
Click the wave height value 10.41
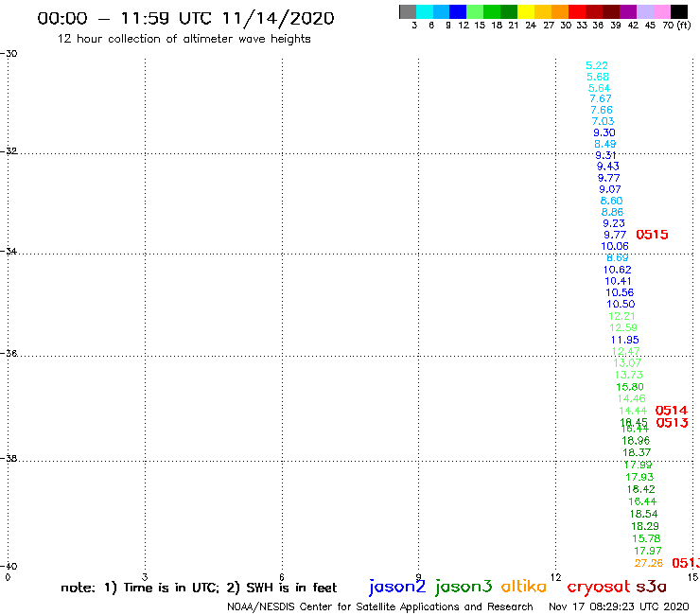pyautogui.click(x=619, y=281)
